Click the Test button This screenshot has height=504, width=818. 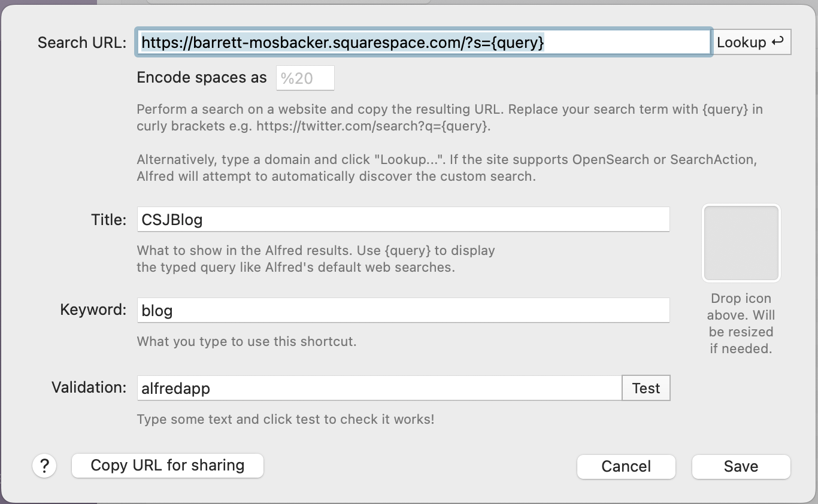pyautogui.click(x=646, y=388)
